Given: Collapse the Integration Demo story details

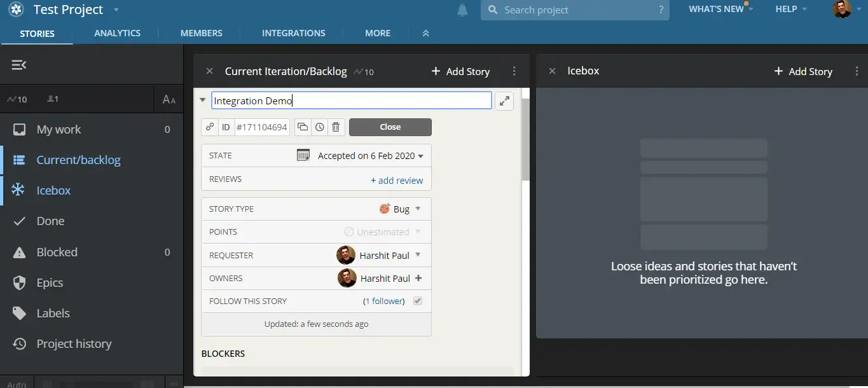Looking at the screenshot, I should (x=202, y=100).
